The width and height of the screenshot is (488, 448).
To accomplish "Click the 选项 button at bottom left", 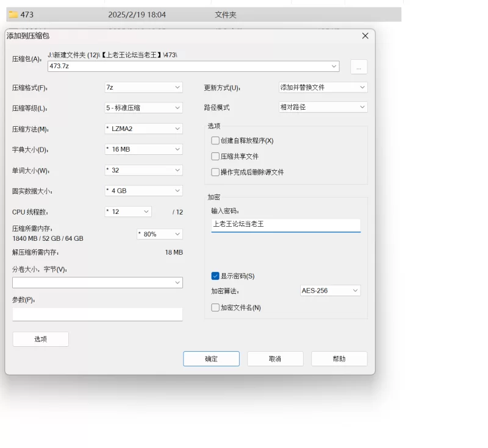I will [x=40, y=339].
